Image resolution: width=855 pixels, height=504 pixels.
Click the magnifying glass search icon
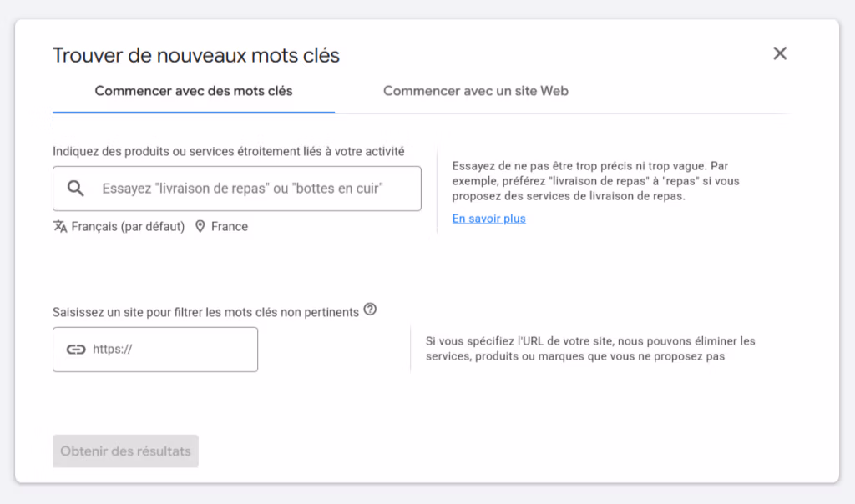click(76, 189)
